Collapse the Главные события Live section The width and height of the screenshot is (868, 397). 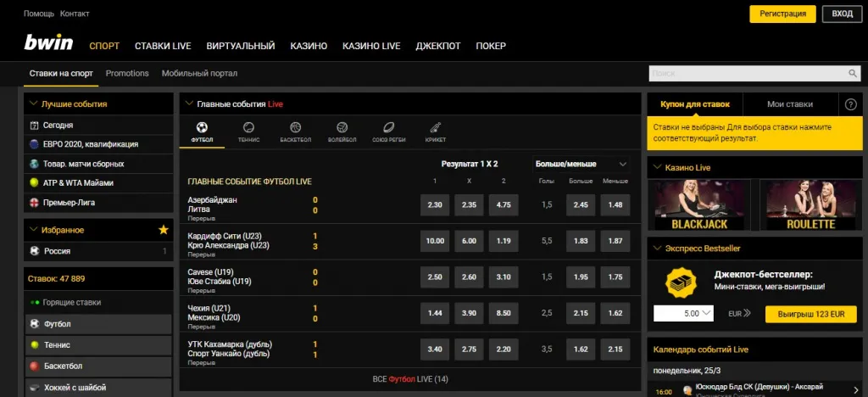(189, 103)
